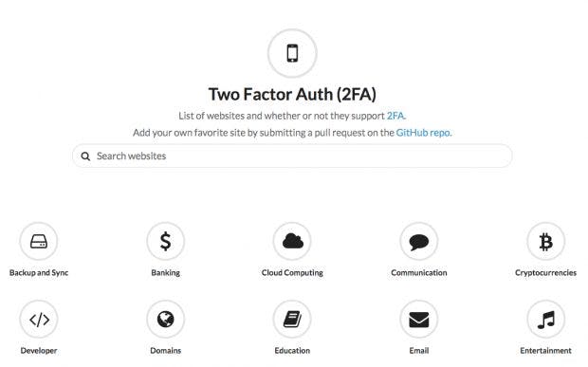Select the Entertainment music note icon

click(545, 320)
